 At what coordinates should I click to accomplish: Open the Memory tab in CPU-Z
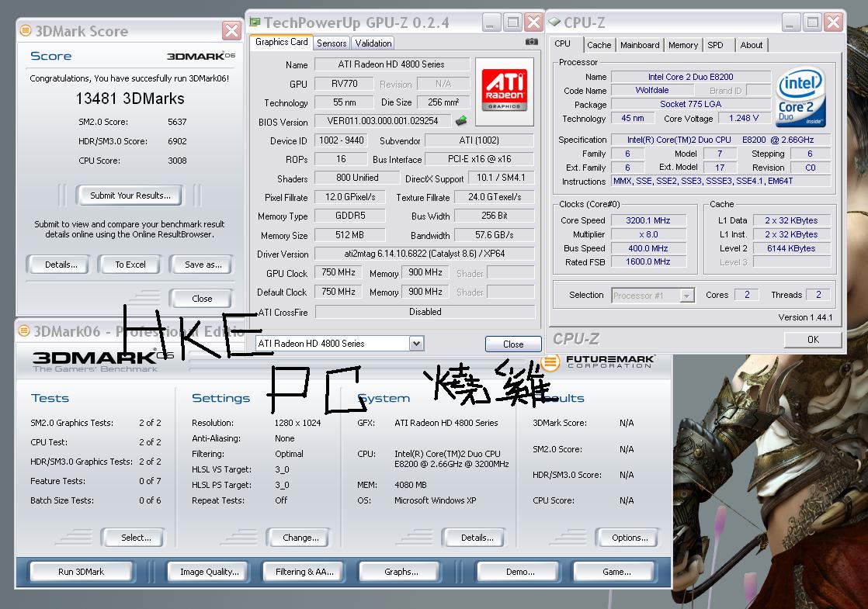click(x=682, y=45)
